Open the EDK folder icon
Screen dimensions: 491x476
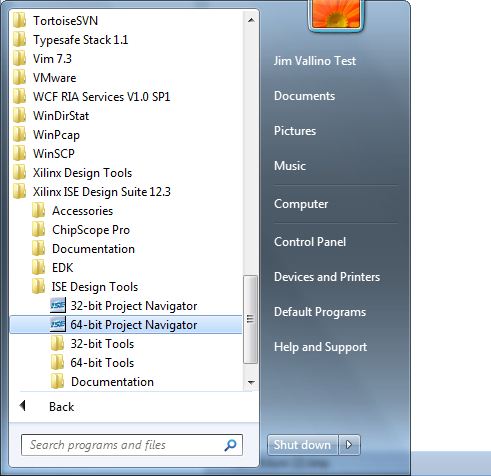coord(39,267)
